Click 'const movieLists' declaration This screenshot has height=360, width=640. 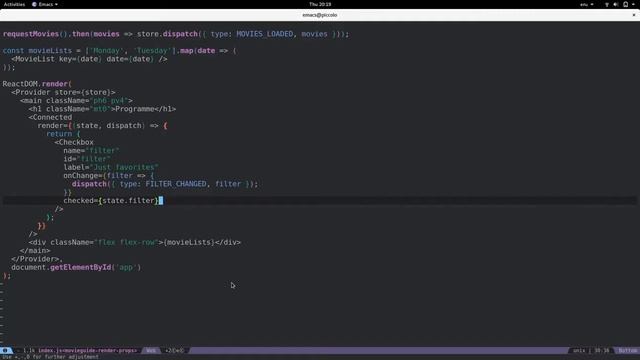point(37,51)
